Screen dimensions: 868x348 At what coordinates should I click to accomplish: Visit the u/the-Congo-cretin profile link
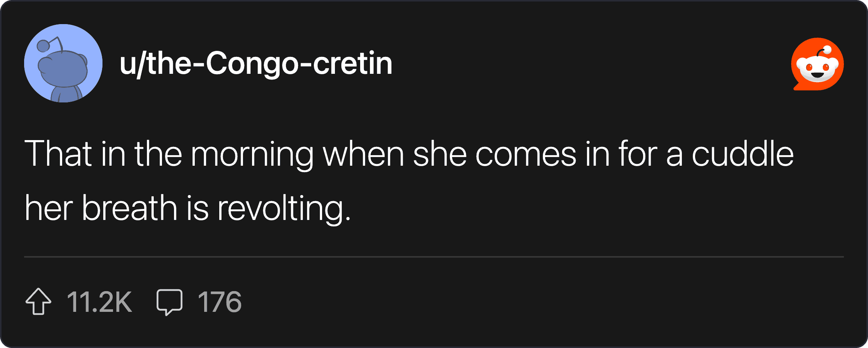coord(256,64)
